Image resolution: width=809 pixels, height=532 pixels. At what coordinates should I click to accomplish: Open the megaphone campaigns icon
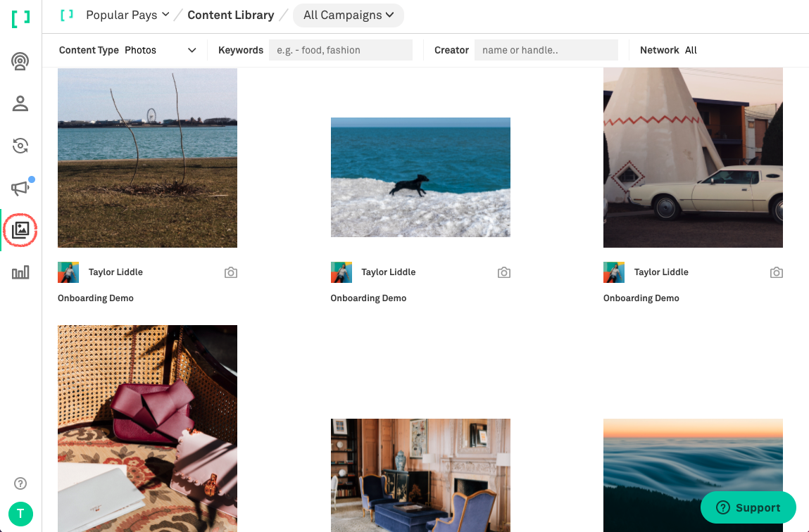point(20,188)
